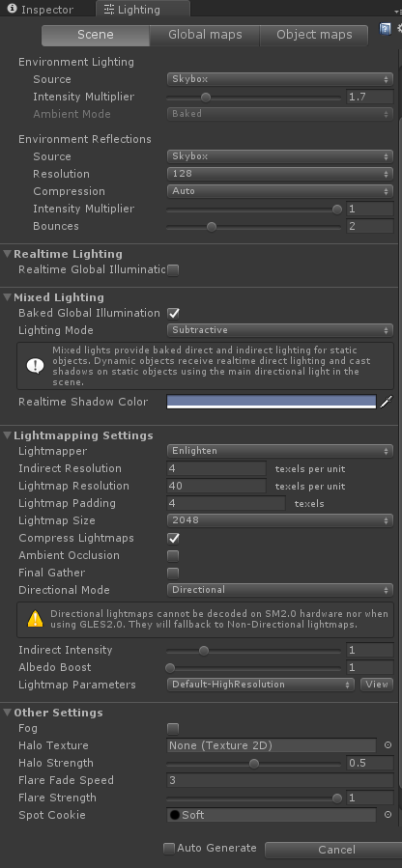The height and width of the screenshot is (868, 402).
Task: Open the Lightmapper Enlighten dropdown
Action: 280,451
